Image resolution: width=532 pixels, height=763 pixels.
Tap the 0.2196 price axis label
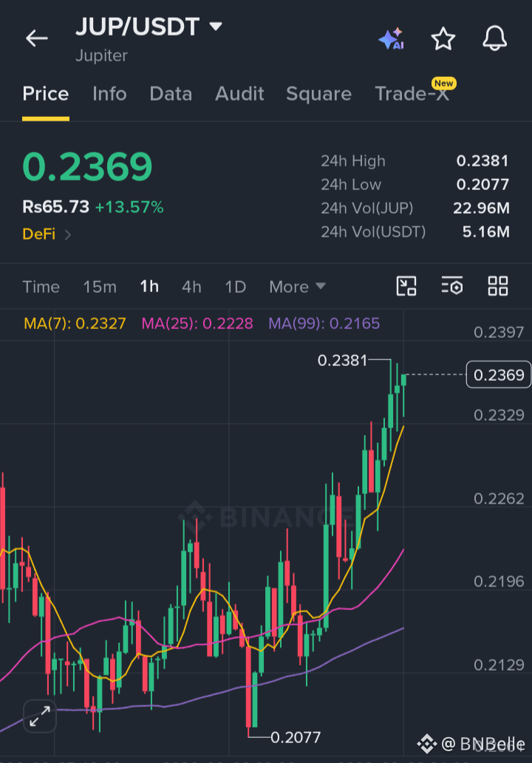tap(499, 582)
